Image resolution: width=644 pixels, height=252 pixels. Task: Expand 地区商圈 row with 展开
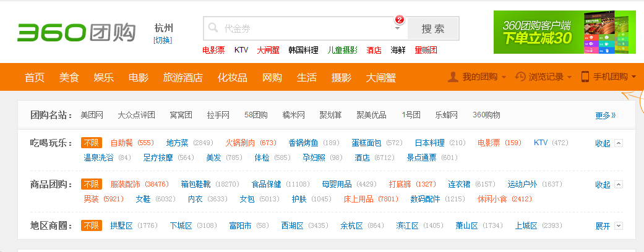click(x=603, y=226)
